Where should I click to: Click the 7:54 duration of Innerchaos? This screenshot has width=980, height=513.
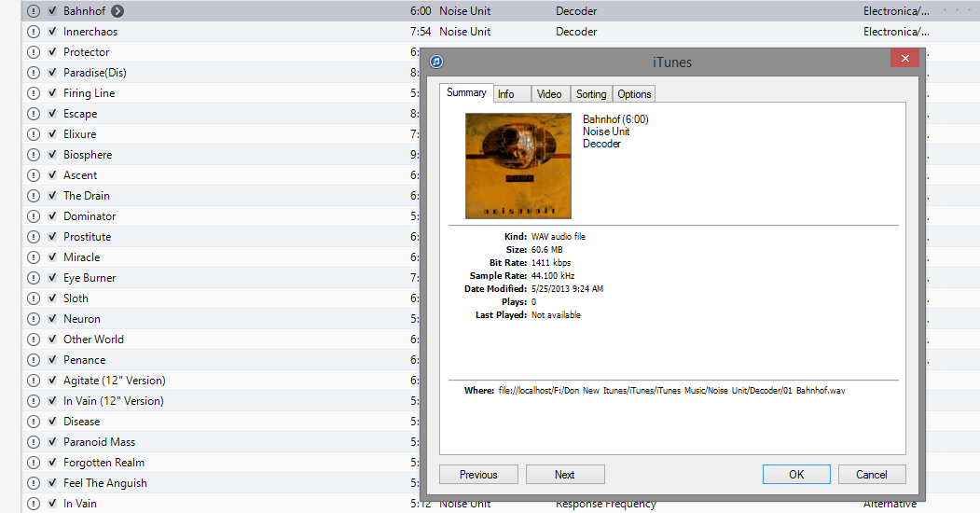pyautogui.click(x=421, y=32)
